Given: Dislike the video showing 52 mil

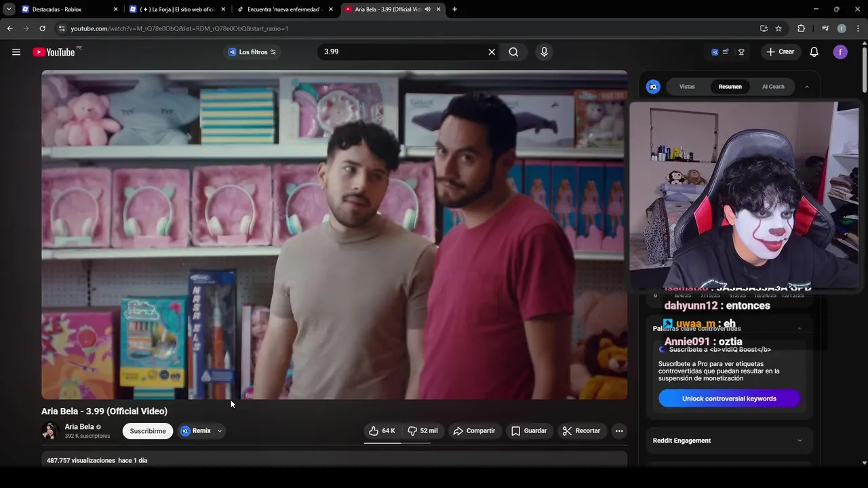Looking at the screenshot, I should point(423,431).
